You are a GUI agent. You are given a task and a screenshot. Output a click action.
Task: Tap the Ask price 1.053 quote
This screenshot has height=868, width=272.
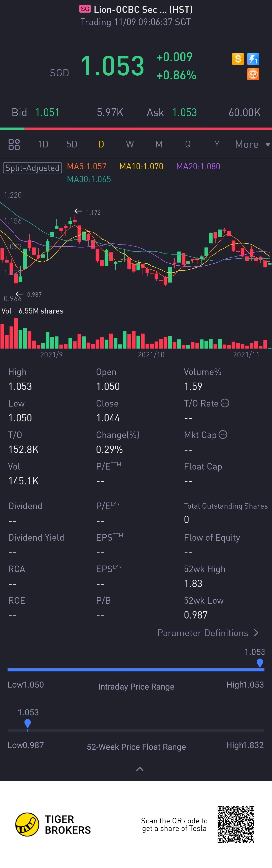click(x=184, y=113)
